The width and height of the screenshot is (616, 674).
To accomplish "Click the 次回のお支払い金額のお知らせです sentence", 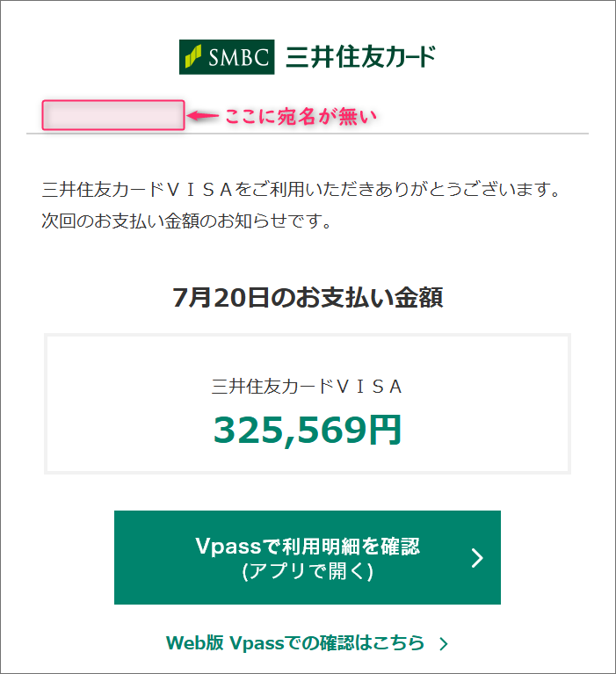I will [x=186, y=221].
